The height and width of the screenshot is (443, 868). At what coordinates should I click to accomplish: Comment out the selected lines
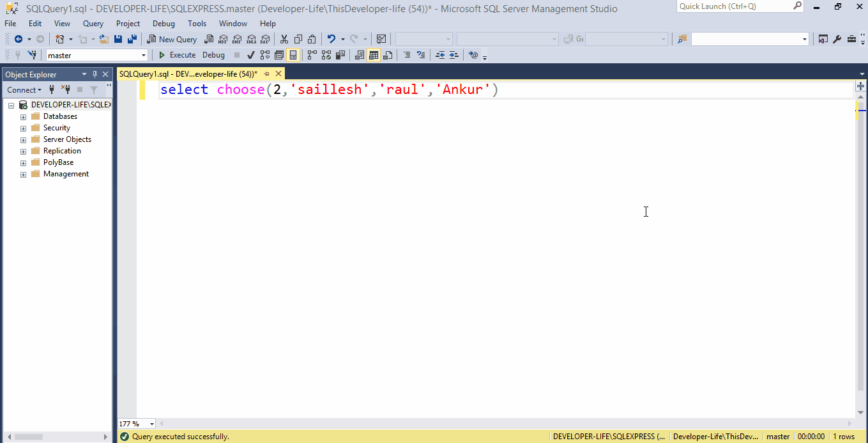click(407, 55)
